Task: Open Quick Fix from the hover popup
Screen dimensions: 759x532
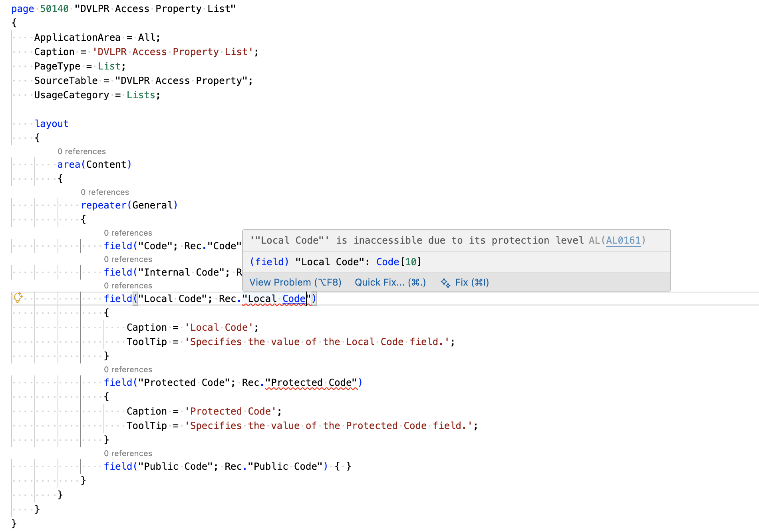Action: [x=390, y=283]
